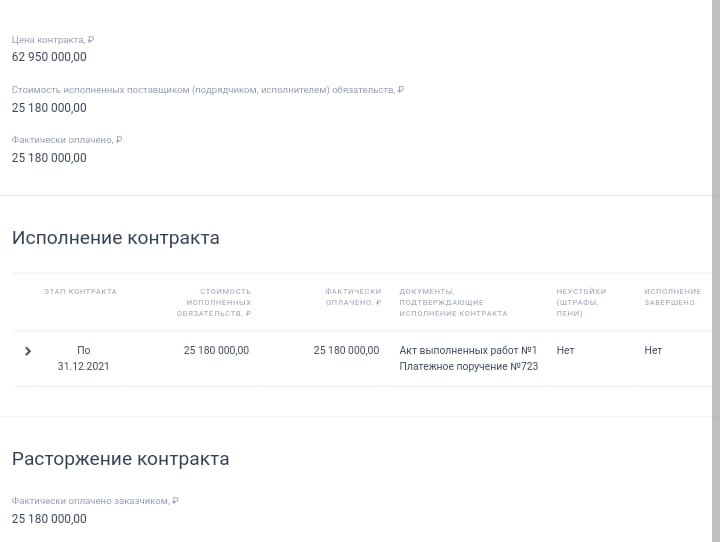
Task: Click the Стоимость исполненных поставщиком обязательств label
Action: [207, 90]
